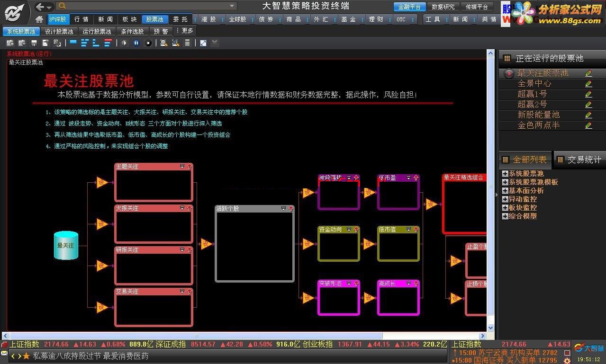Viewport: 606px width, 364px height.
Task: Click the 最关注 database cylinder node
Action: coord(66,245)
